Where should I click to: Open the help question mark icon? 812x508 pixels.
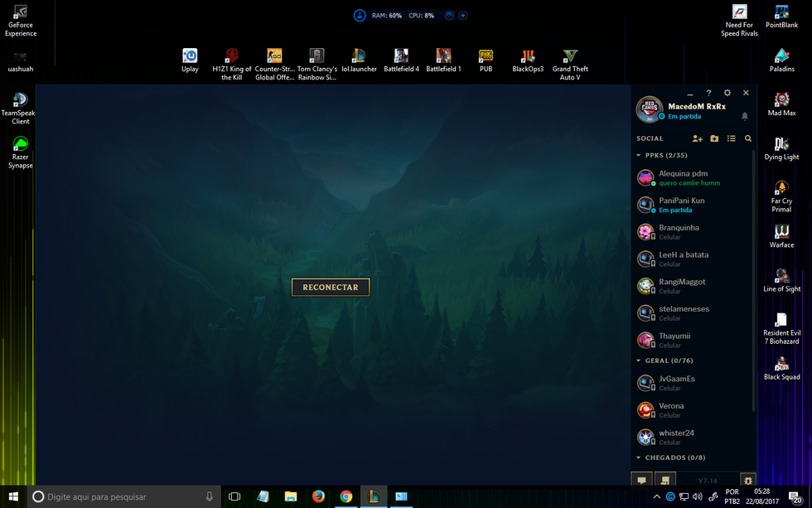(x=708, y=93)
